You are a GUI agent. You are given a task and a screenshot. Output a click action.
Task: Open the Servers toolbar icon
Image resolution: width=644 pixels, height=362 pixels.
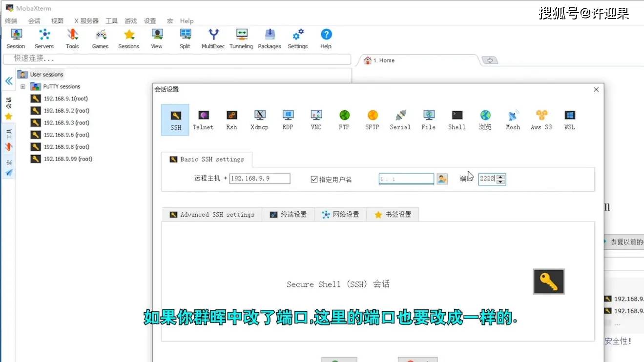point(44,39)
